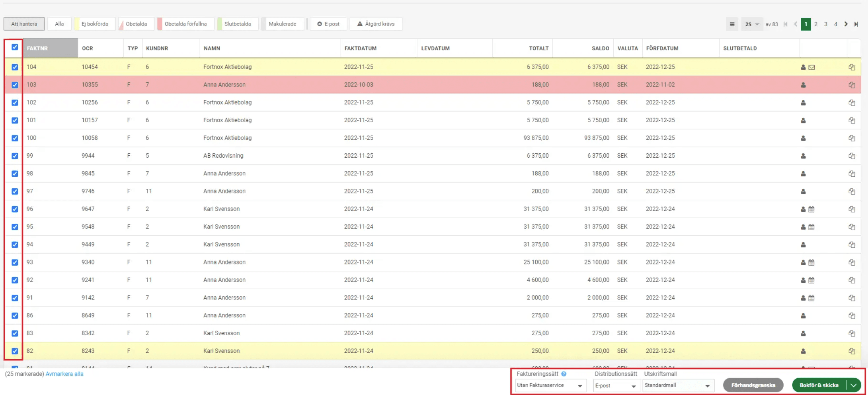Image resolution: width=868 pixels, height=395 pixels.
Task: Uncheck the checkbox for invoice 86
Action: (15, 315)
